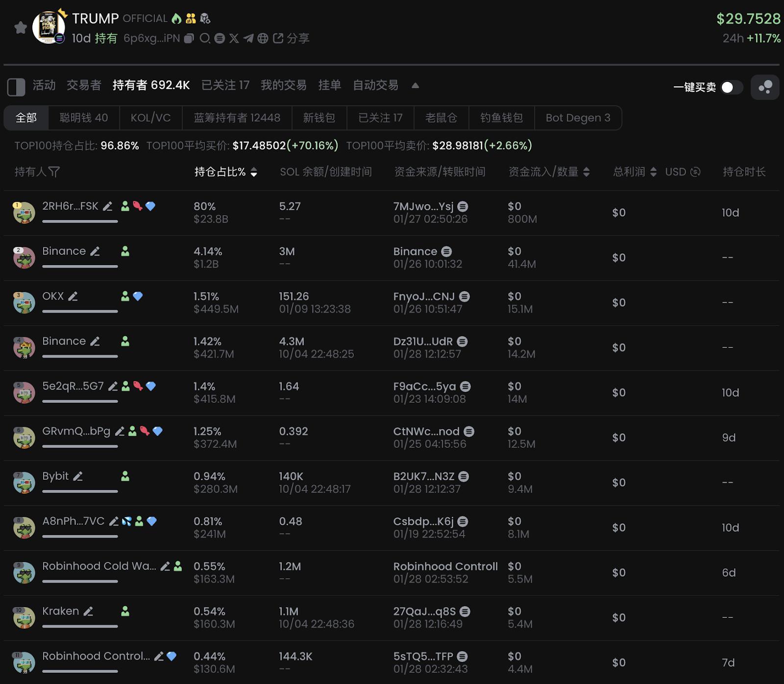The height and width of the screenshot is (684, 784).
Task: Select the 全部 filter
Action: tap(26, 118)
